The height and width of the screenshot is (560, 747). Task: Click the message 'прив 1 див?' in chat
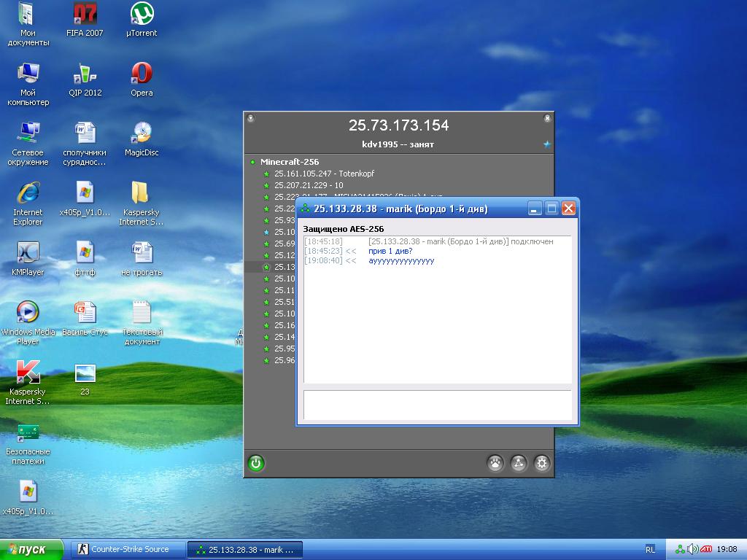(390, 251)
